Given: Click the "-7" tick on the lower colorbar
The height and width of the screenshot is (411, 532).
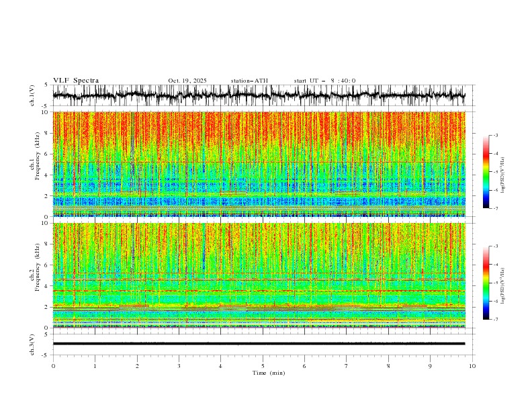Looking at the screenshot, I should coord(496,320).
